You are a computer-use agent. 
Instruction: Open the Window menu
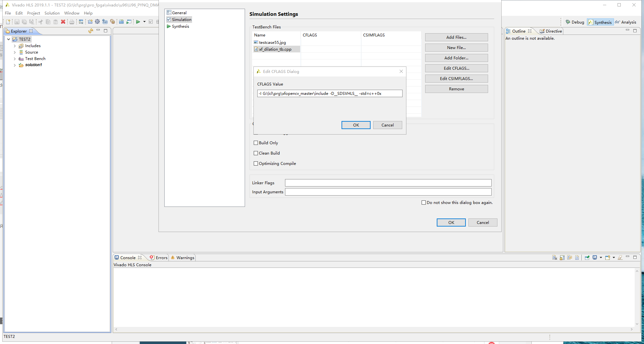72,13
